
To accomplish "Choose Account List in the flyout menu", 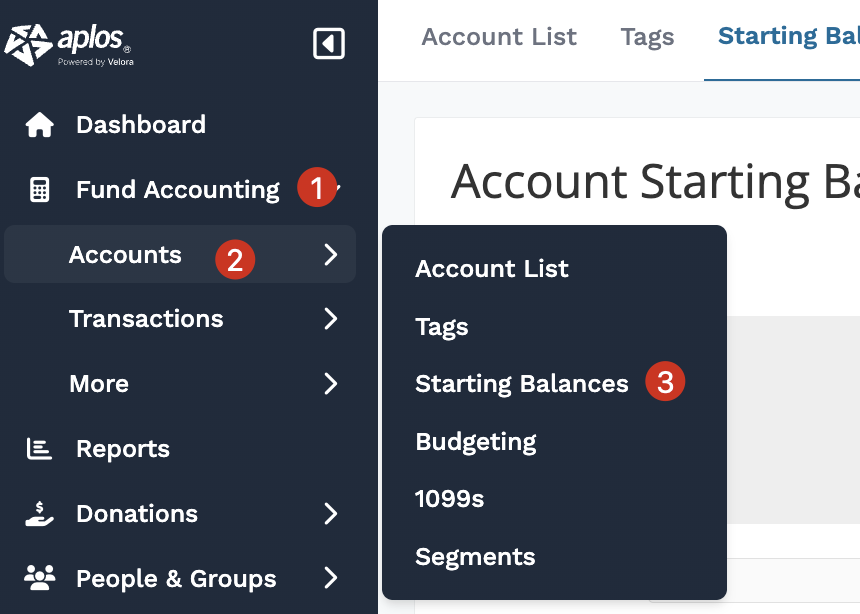I will (492, 269).
